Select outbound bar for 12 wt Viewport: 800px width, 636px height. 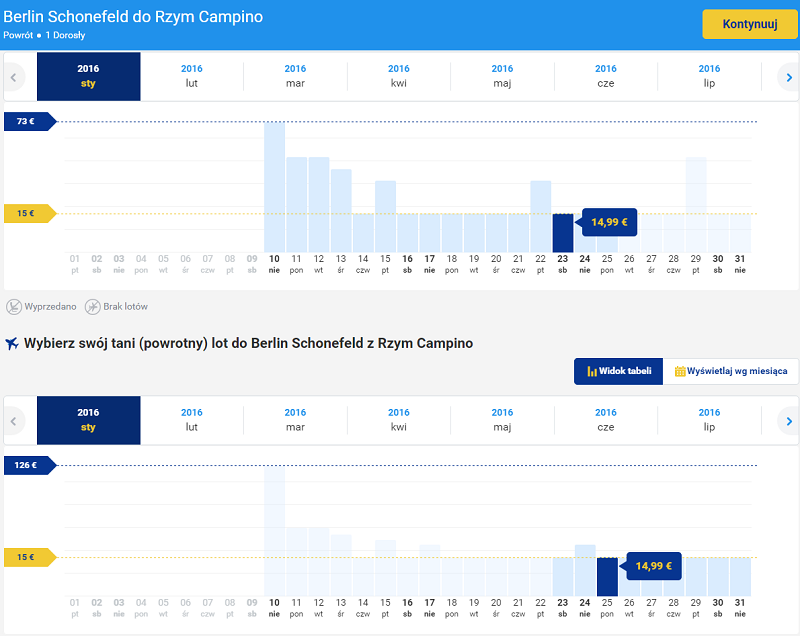pos(319,205)
